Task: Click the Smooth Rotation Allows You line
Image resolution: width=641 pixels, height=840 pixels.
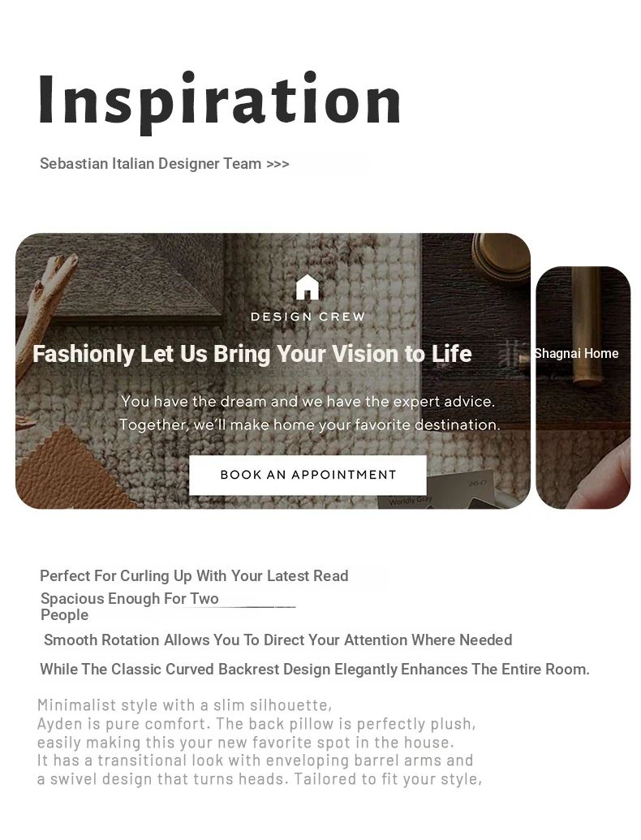Action: coord(278,640)
